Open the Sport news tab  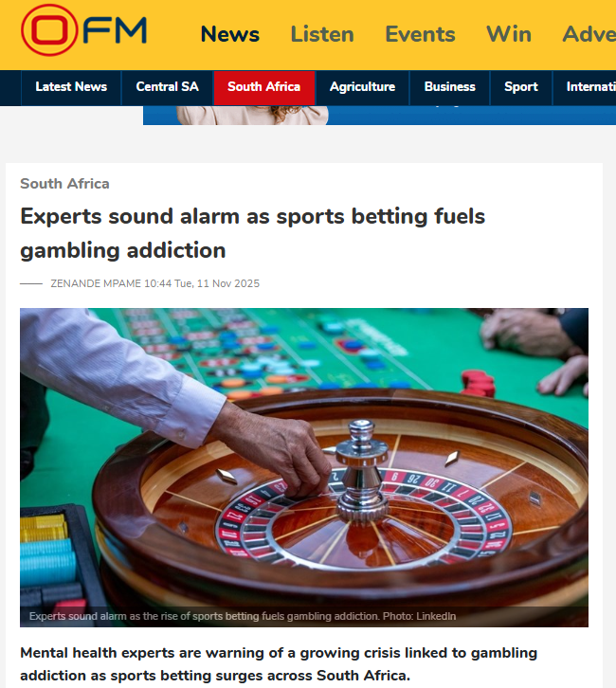pyautogui.click(x=521, y=87)
